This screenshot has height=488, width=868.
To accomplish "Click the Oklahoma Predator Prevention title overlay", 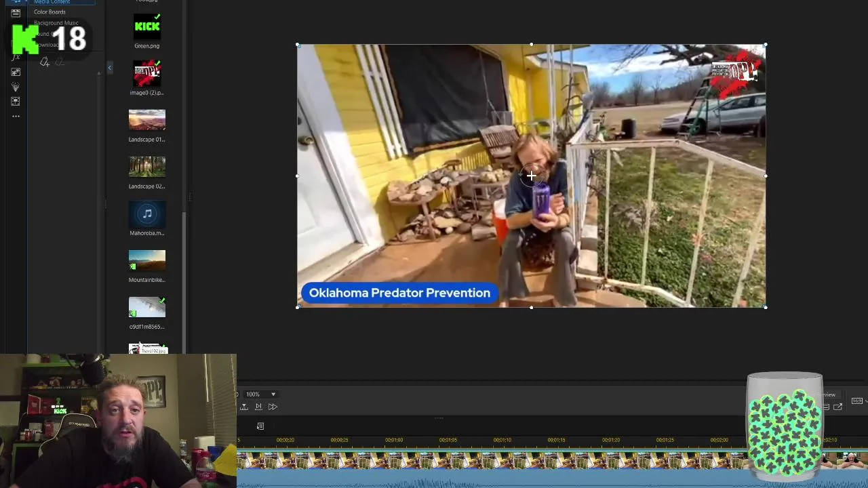I will coord(399,293).
